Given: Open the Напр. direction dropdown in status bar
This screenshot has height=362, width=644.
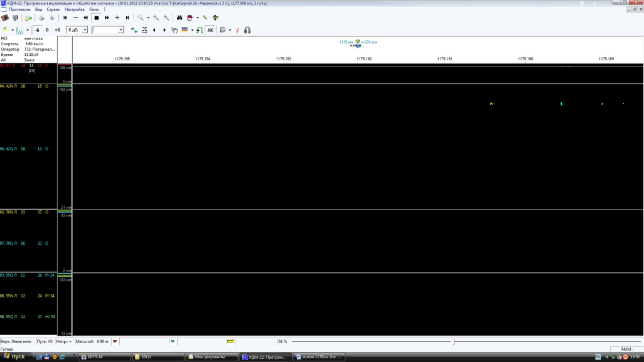Looking at the screenshot, I should tap(64, 341).
